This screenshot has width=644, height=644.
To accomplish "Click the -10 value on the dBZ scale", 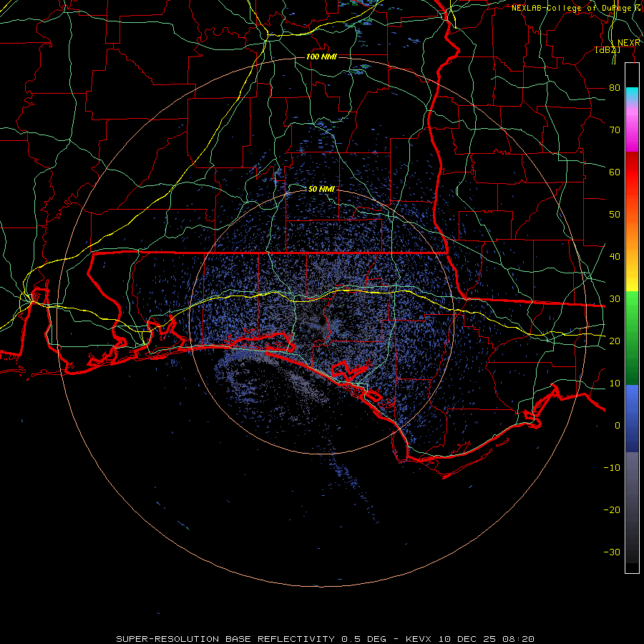I will tap(612, 468).
